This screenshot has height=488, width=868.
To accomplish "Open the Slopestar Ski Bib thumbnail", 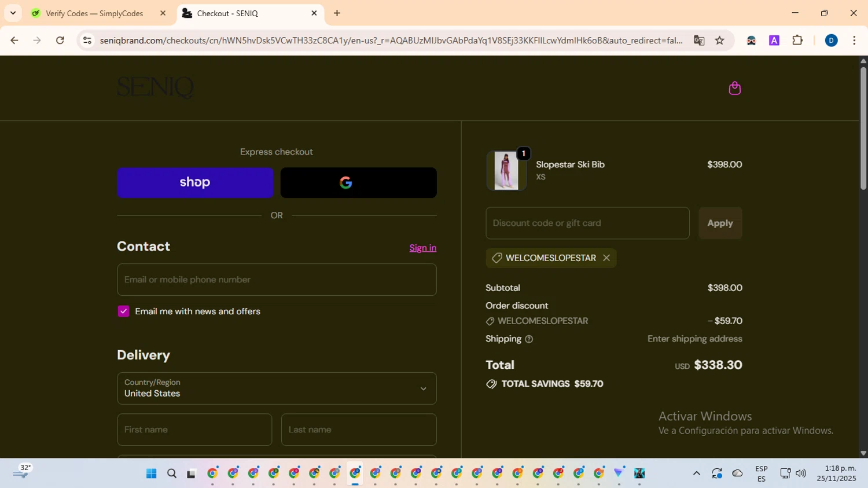I will tap(506, 171).
